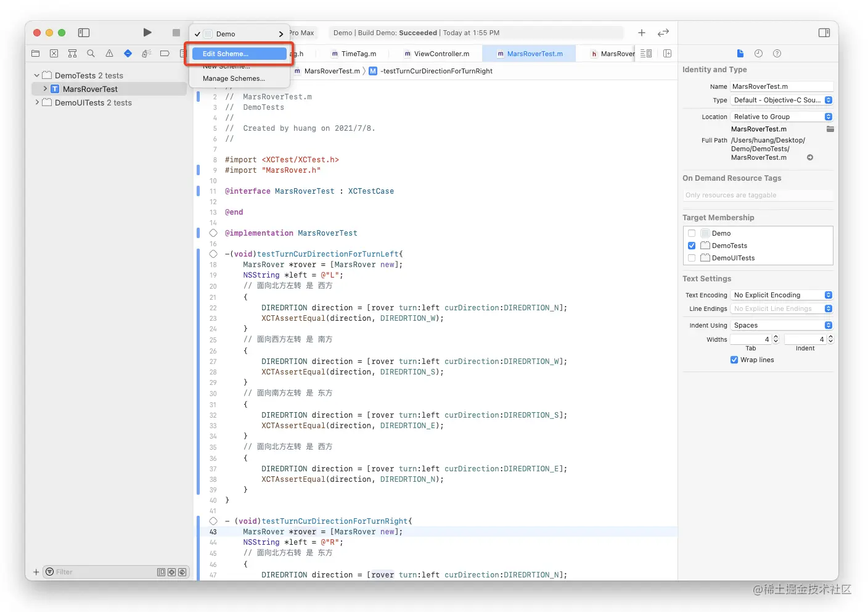Collapse the DemoTests group

pyautogui.click(x=37, y=75)
